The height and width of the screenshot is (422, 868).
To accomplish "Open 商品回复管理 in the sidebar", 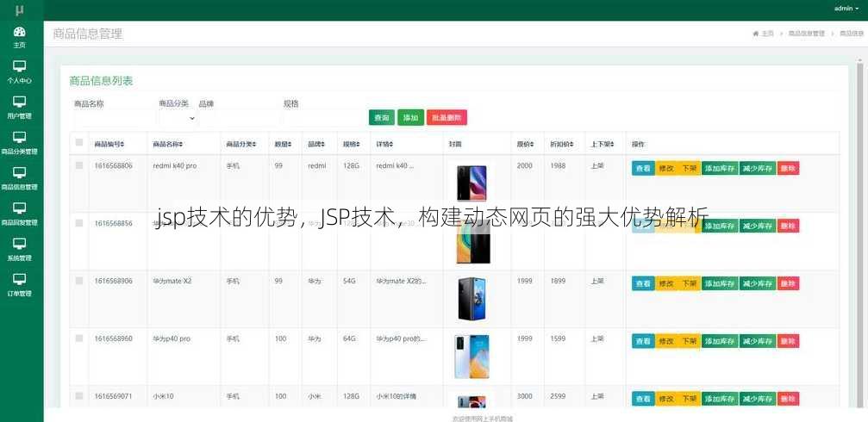I will pos(19,214).
